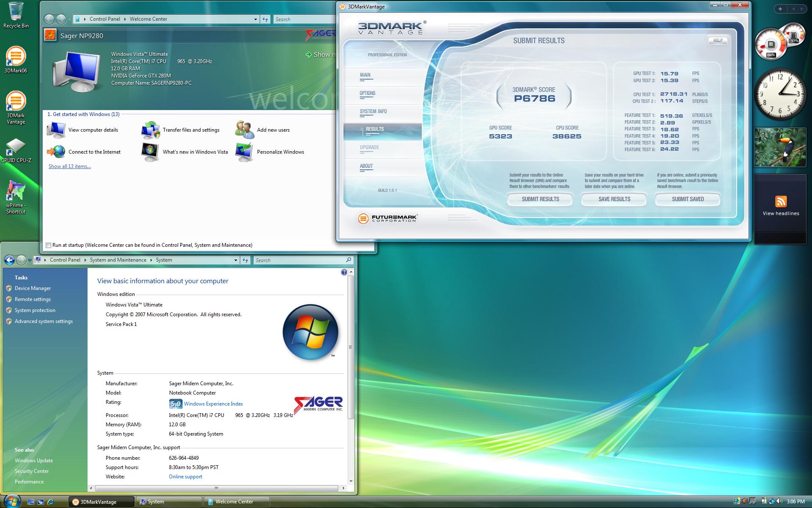Click the System window vertical scrollbar thumb
The image size is (812, 508).
(351, 347)
